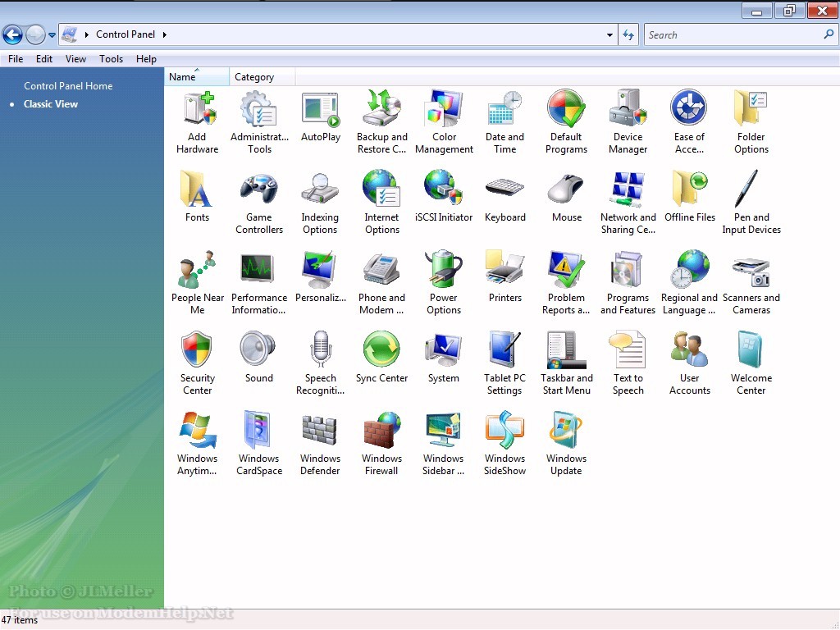
Task: Click the Back navigation button
Action: pyautogui.click(x=12, y=34)
